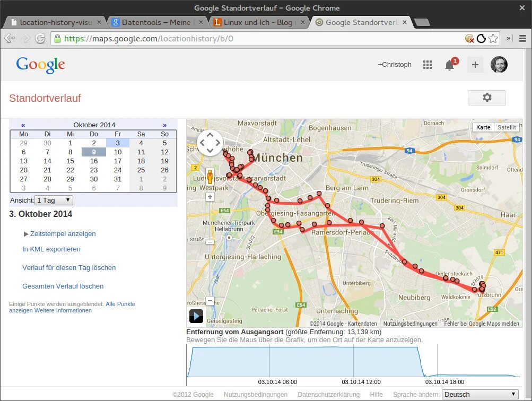532x401 pixels.
Task: Click the Putzbrunn track endpoint marker
Action: click(482, 290)
